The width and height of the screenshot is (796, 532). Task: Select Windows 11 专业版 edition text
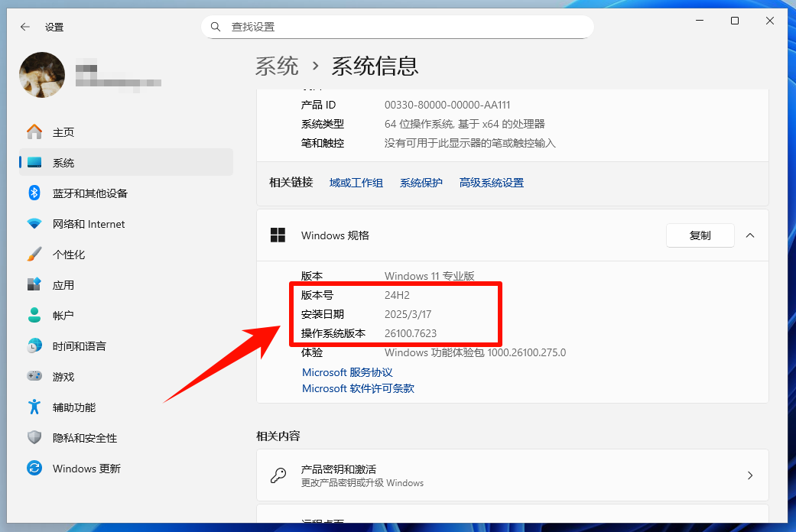(x=430, y=276)
